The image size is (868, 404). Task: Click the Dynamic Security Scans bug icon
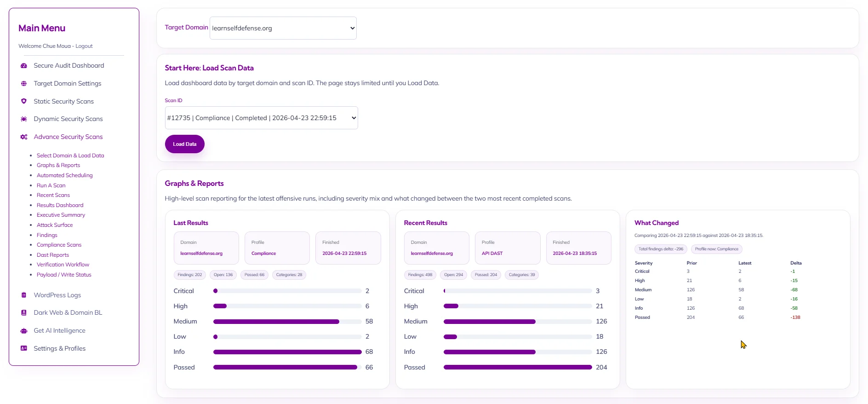coord(24,119)
